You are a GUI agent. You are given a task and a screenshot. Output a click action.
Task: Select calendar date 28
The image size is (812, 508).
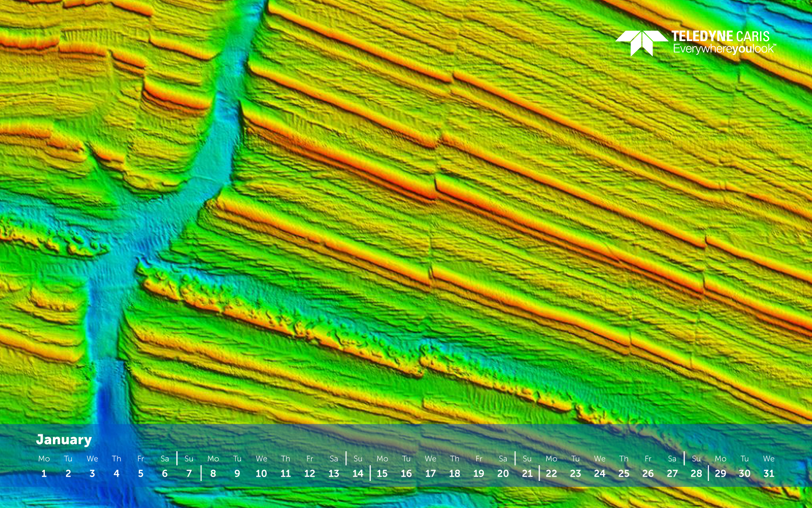coord(696,474)
